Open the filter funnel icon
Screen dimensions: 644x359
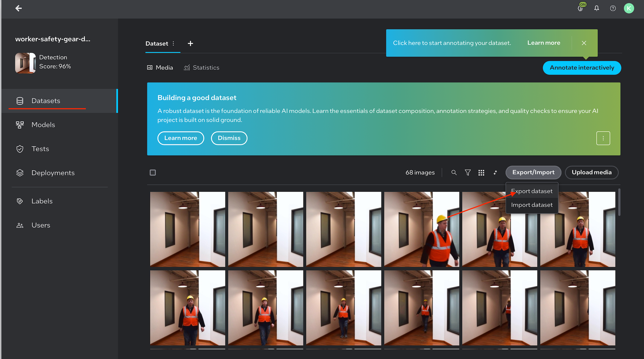[x=468, y=172]
